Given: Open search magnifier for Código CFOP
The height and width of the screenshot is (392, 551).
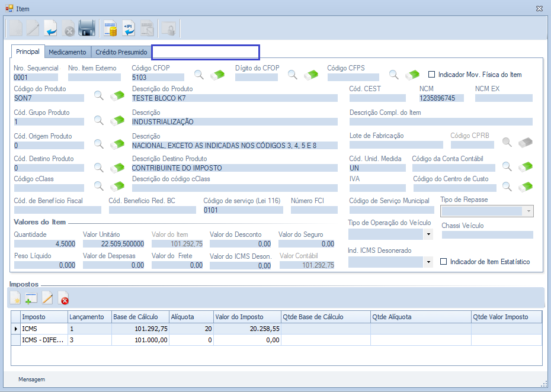Looking at the screenshot, I should point(200,75).
